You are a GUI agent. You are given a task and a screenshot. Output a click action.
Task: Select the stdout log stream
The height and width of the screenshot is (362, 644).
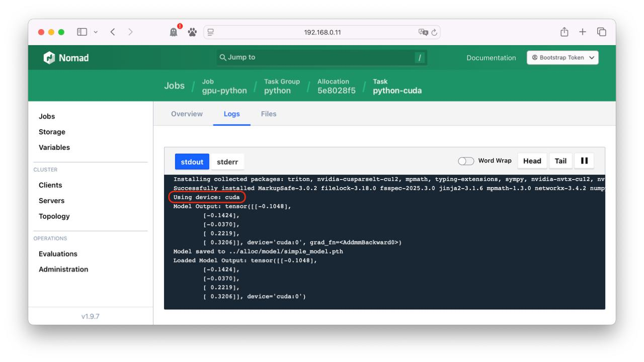click(192, 162)
